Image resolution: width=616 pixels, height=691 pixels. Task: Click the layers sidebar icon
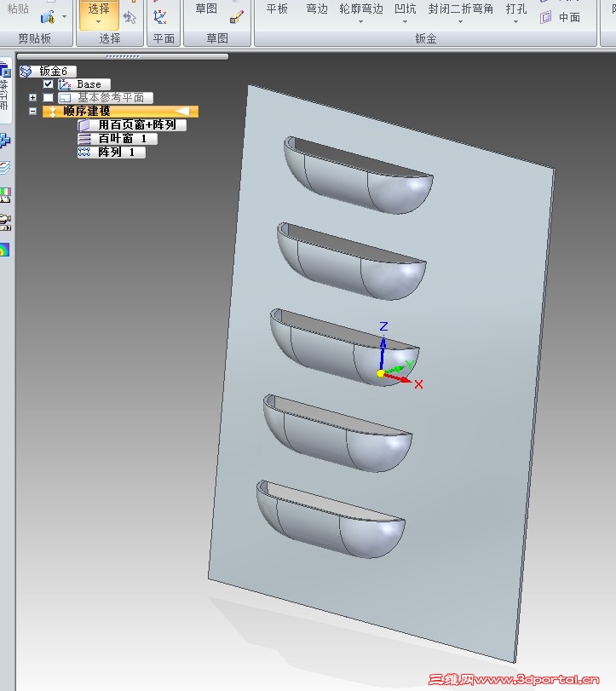tap(5, 168)
